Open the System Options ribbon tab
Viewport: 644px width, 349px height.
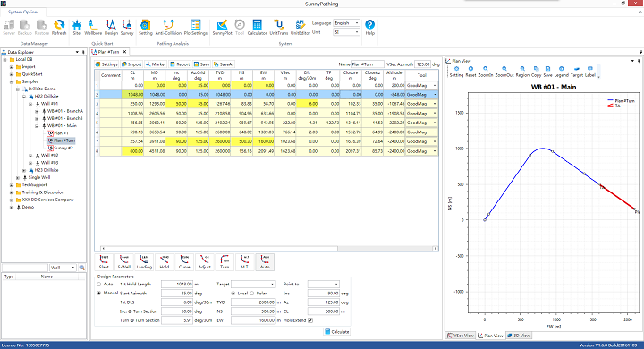(23, 12)
